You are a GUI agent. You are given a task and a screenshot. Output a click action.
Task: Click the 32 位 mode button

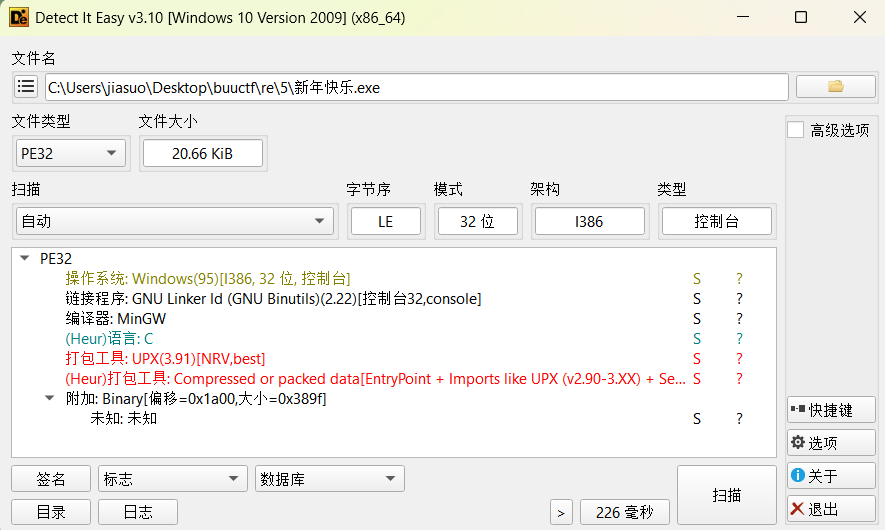[477, 221]
